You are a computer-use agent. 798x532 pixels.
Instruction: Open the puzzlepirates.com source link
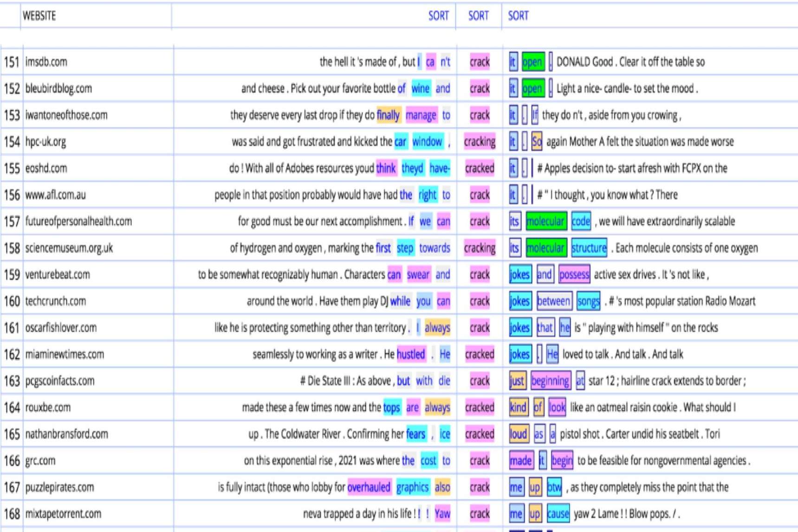point(59,487)
